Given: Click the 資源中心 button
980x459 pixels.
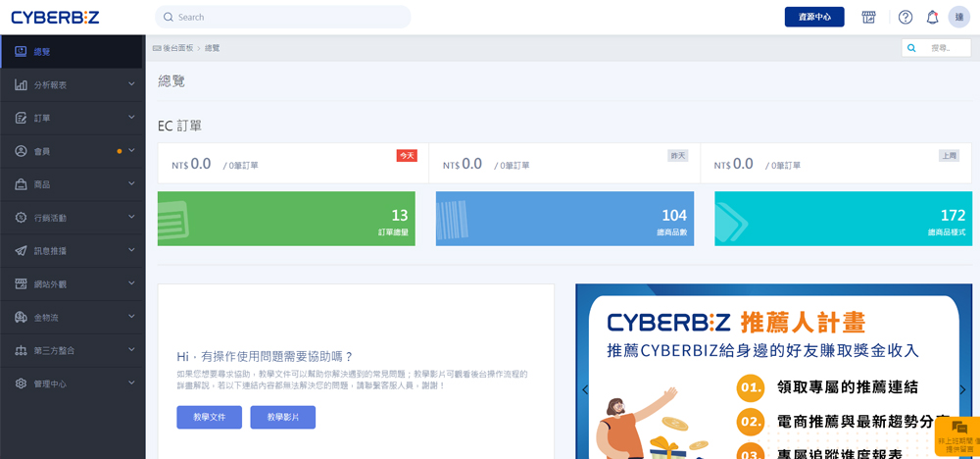Looking at the screenshot, I should coord(814,17).
